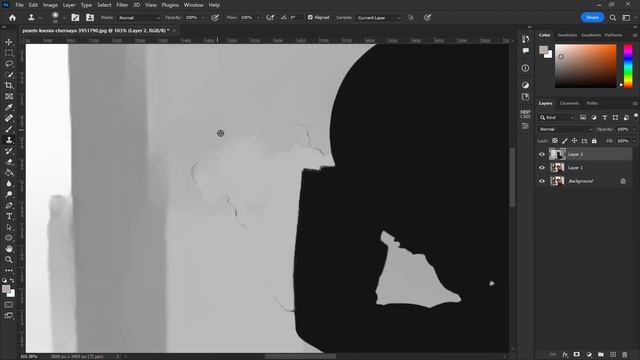The height and width of the screenshot is (360, 640).
Task: Delete the selected layer
Action: (624, 355)
